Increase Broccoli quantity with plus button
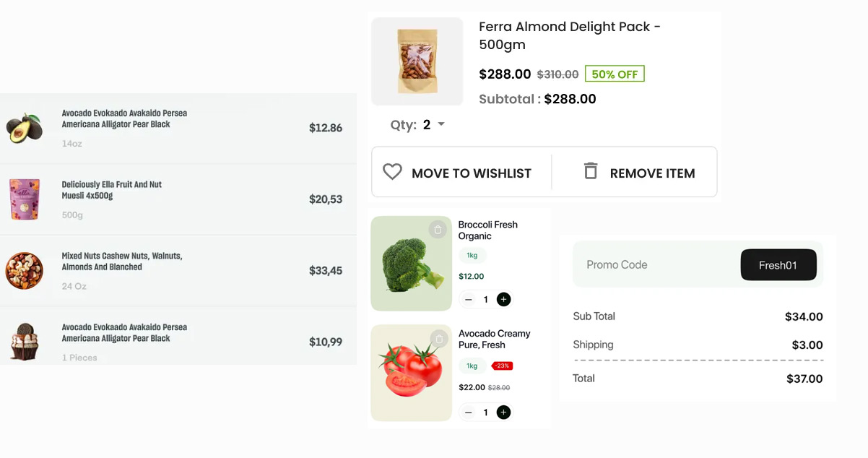 (x=504, y=299)
